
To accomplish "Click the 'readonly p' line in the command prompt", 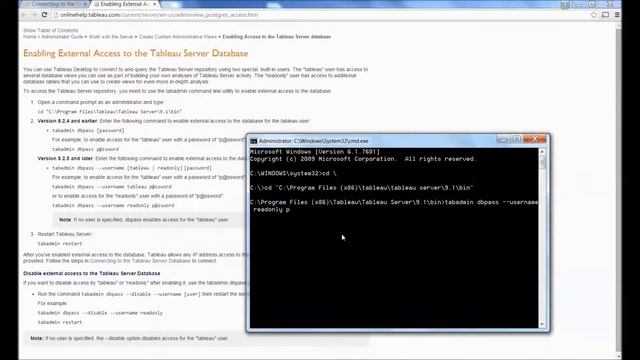I will click(271, 210).
